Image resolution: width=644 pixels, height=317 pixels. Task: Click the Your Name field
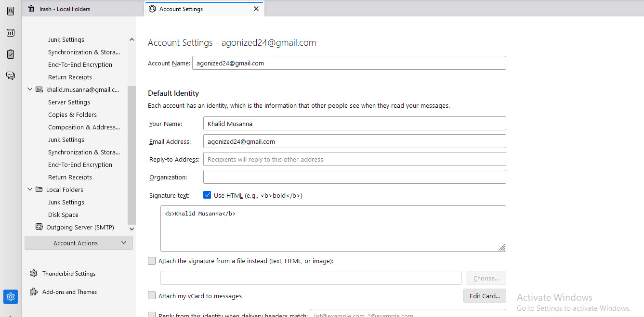(x=355, y=124)
